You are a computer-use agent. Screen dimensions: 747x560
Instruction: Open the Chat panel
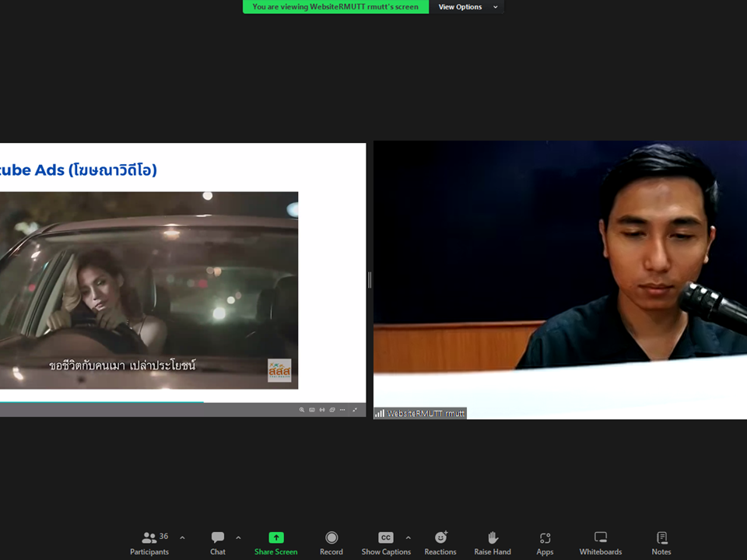[218, 544]
